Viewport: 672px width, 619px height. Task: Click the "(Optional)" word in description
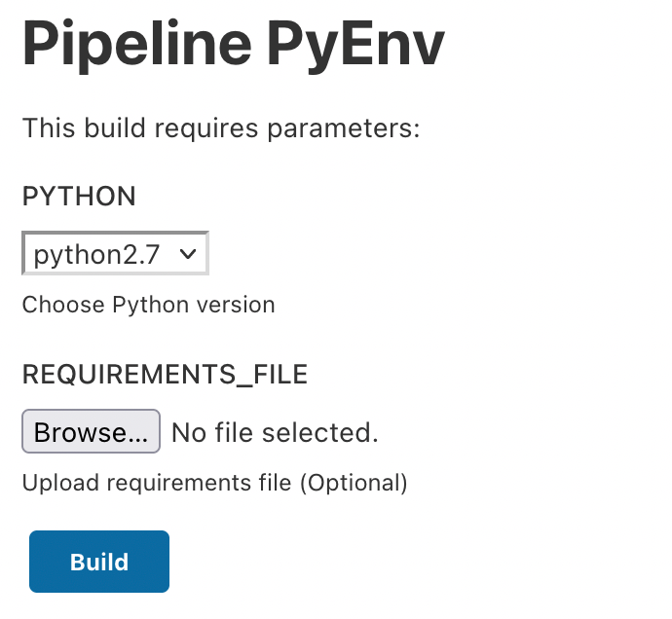(354, 482)
